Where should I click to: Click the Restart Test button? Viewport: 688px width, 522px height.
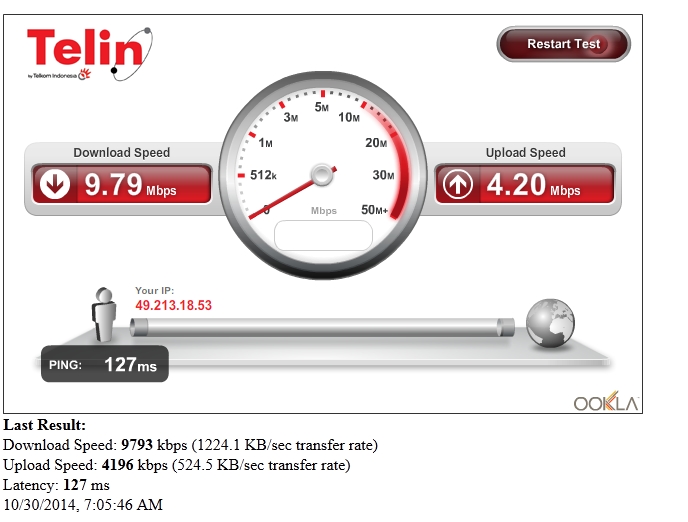click(563, 44)
